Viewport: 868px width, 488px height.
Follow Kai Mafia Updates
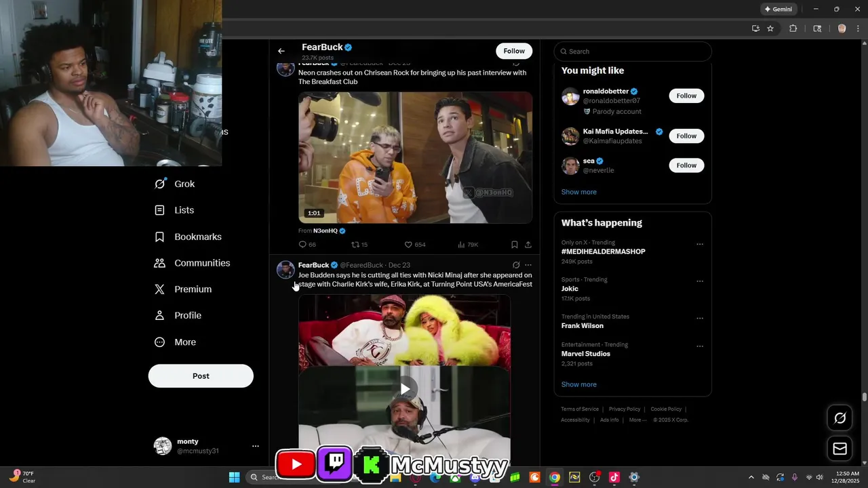point(686,136)
